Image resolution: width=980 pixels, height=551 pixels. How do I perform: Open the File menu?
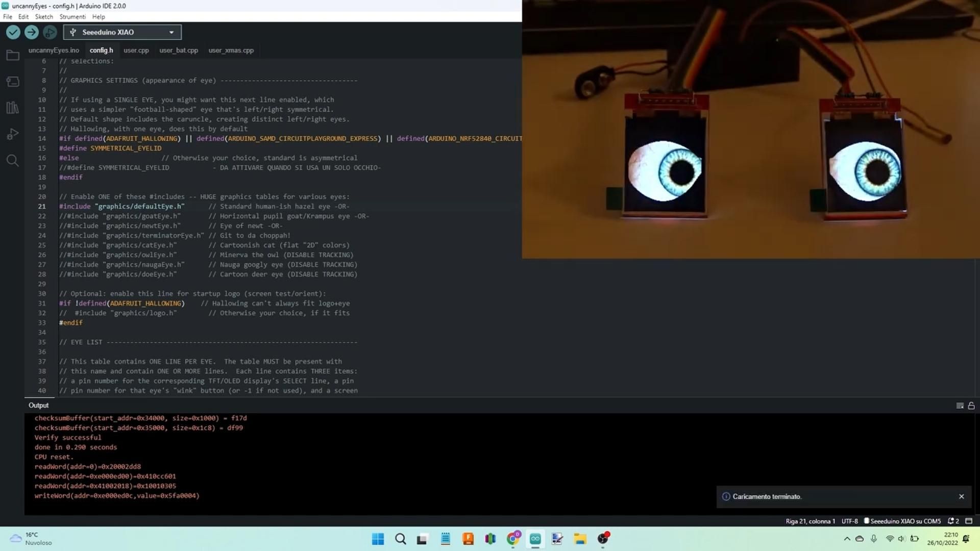(x=8, y=17)
